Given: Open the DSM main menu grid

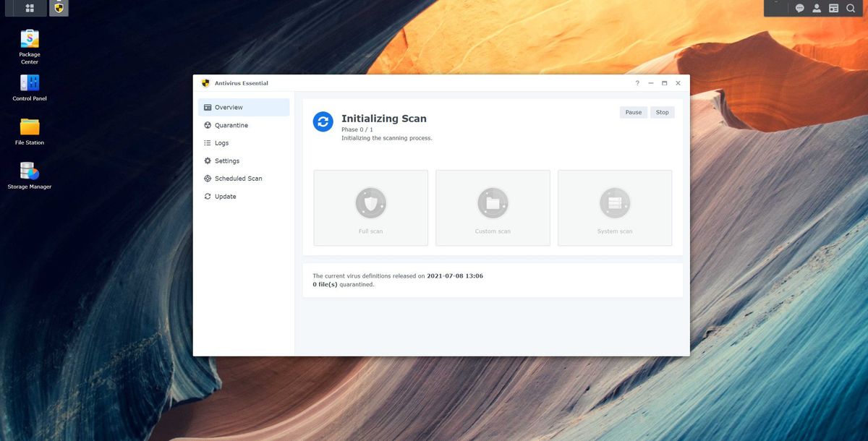Looking at the screenshot, I should [x=30, y=8].
